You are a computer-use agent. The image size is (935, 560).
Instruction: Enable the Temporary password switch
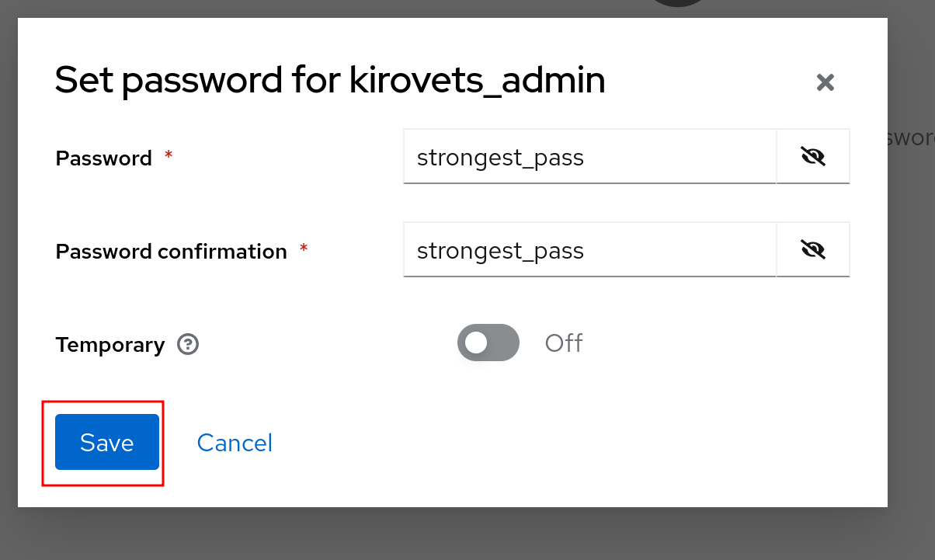point(488,343)
